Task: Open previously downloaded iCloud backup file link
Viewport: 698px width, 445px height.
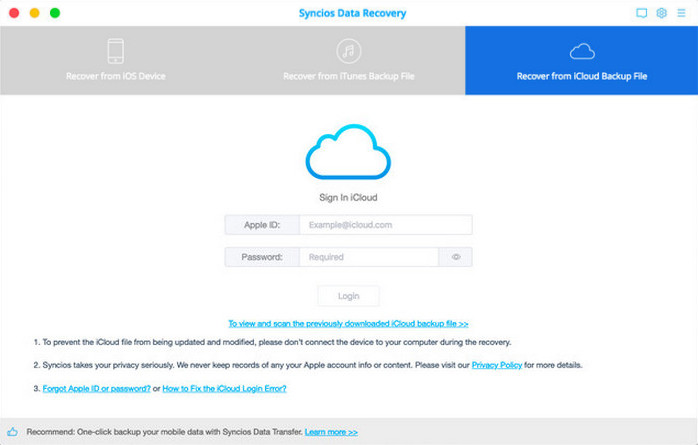Action: click(348, 324)
